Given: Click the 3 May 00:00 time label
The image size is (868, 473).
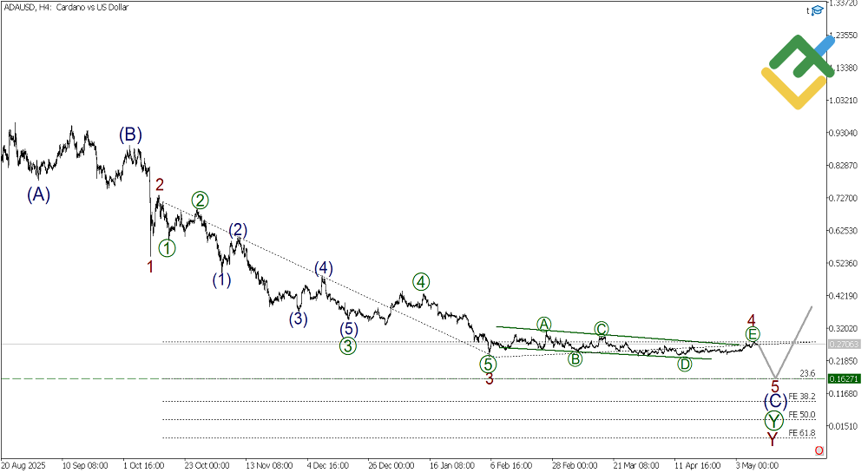Looking at the screenshot, I should click(757, 465).
